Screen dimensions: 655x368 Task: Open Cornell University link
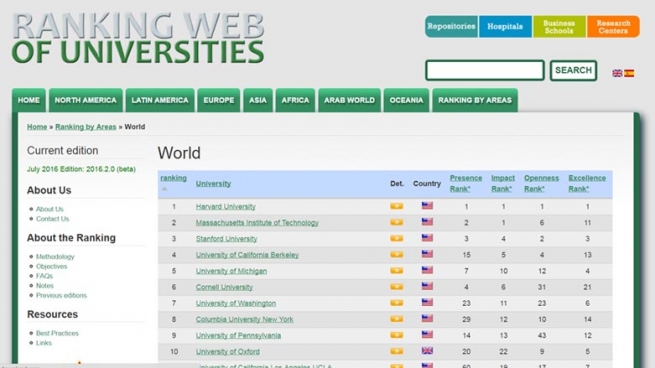point(224,287)
